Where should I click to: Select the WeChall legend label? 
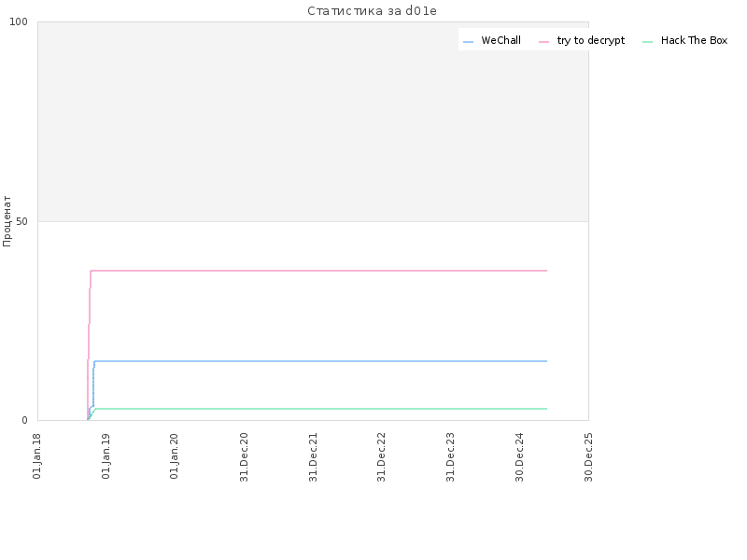click(x=500, y=40)
